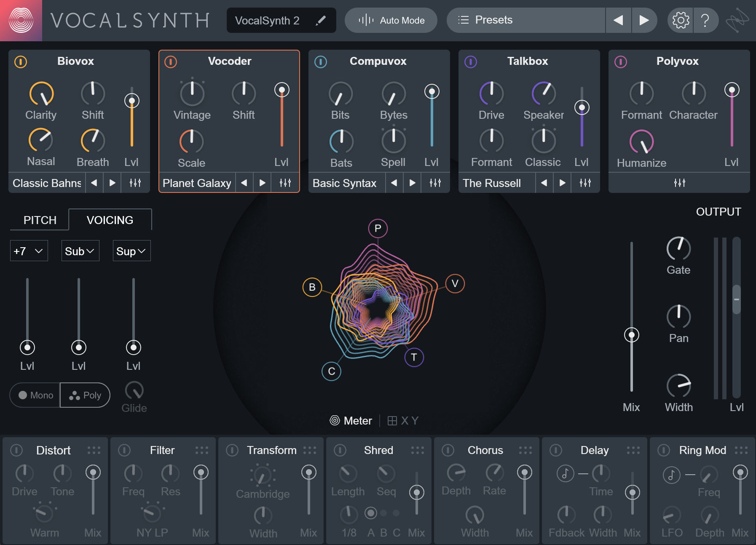Select the Mono voicing mode
The width and height of the screenshot is (756, 545).
(36, 395)
